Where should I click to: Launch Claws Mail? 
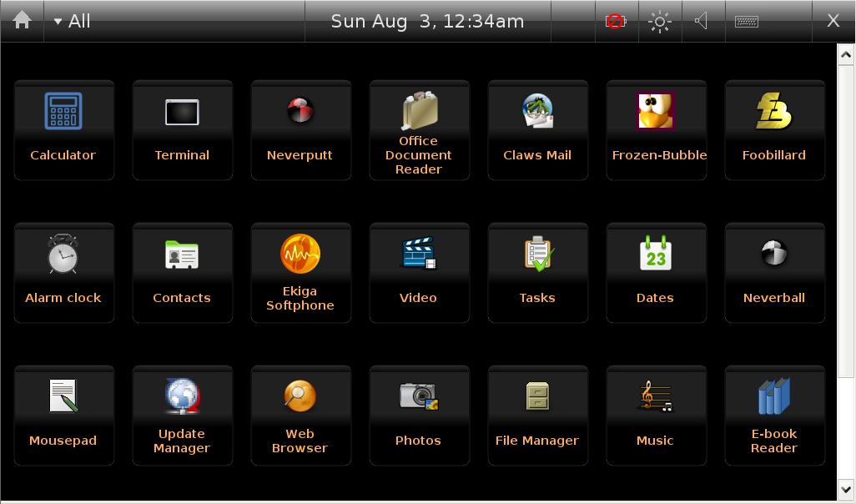point(537,129)
